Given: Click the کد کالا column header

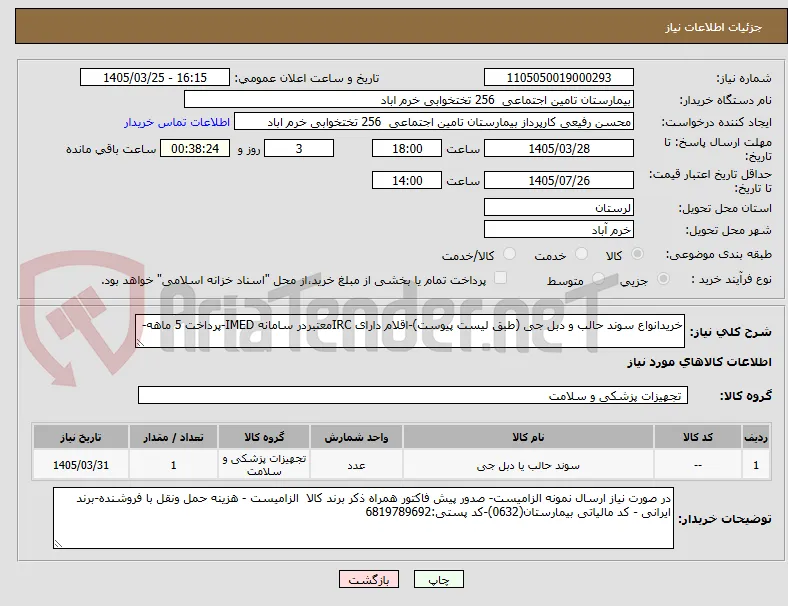Looking at the screenshot, I should click(x=698, y=437).
